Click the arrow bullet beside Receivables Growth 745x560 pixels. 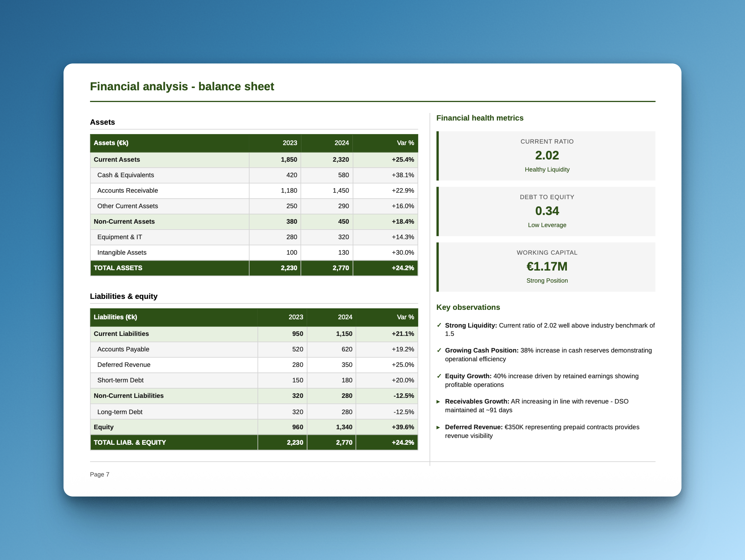[439, 402]
